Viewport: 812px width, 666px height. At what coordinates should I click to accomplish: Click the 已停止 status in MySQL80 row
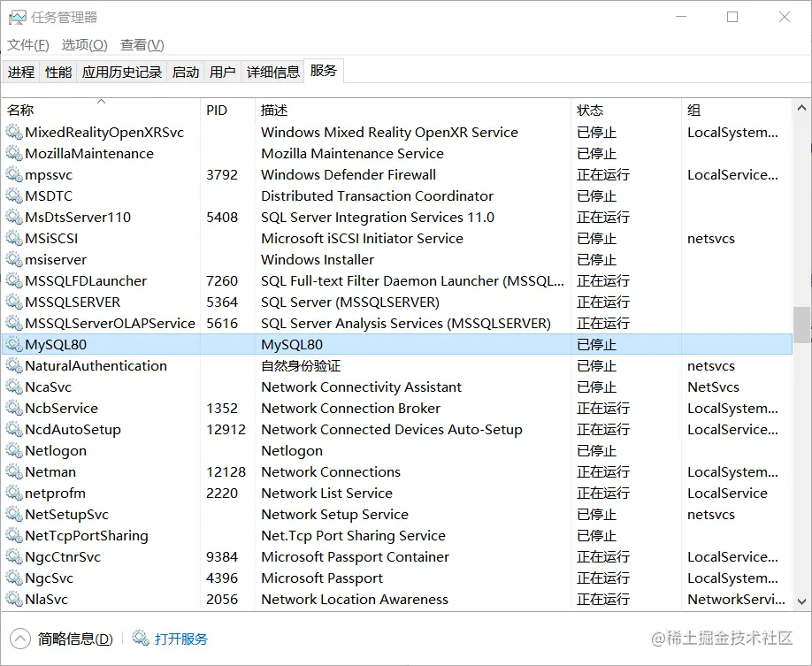click(x=596, y=344)
